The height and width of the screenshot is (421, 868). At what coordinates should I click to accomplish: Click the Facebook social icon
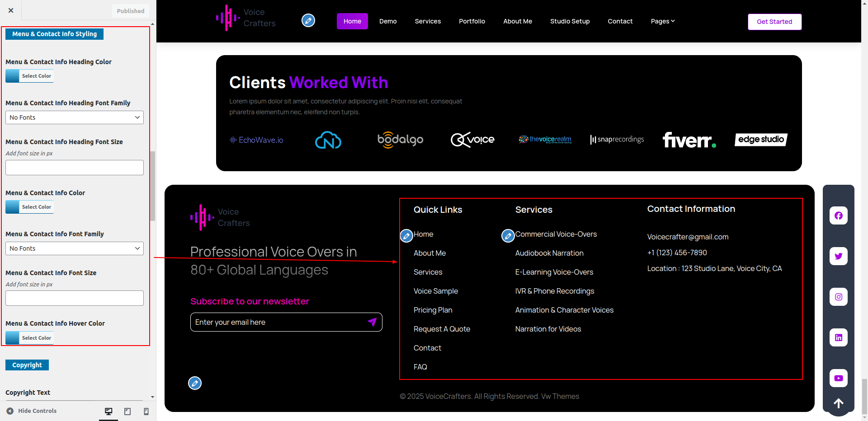point(838,215)
